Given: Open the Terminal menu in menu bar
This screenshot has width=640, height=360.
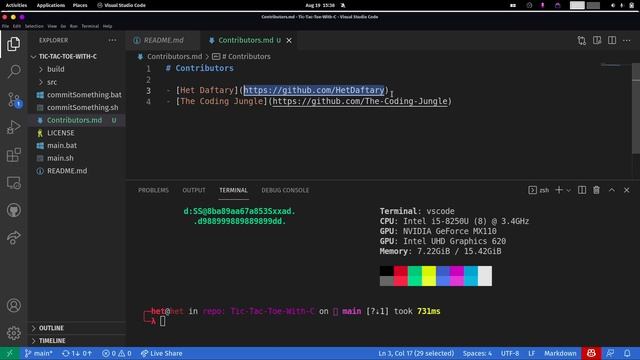Looking at the screenshot, I should pos(90,26).
